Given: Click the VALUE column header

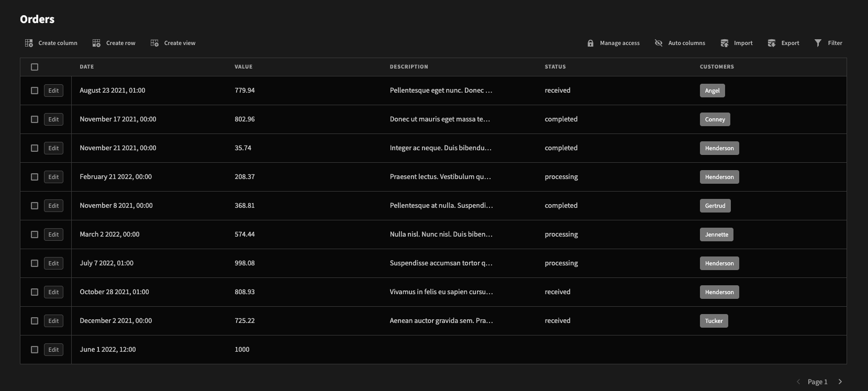Looking at the screenshot, I should 243,66.
